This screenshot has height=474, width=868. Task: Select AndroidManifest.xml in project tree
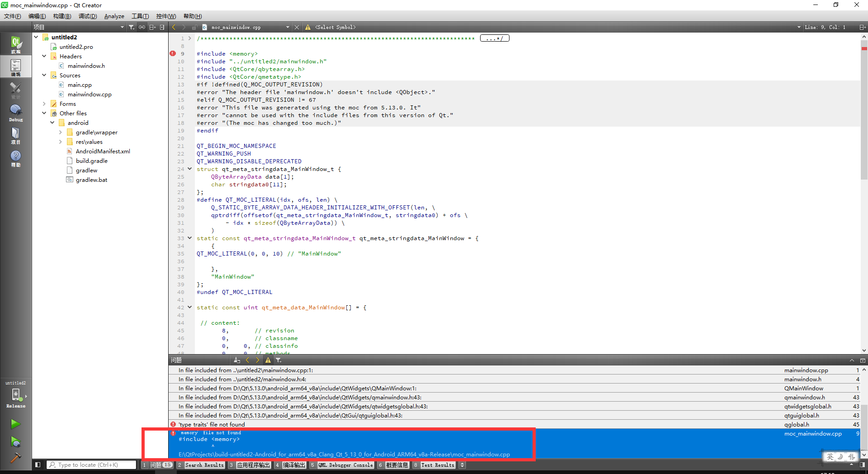coord(103,151)
